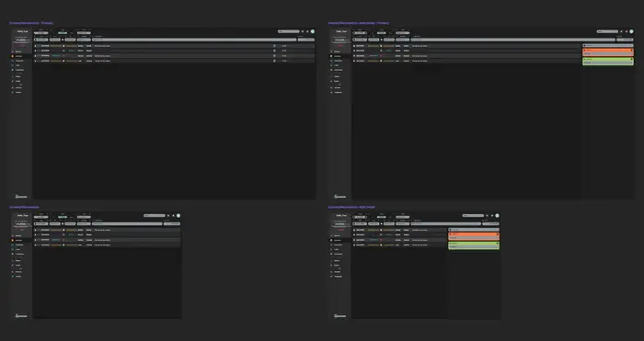Tick the first row checkbox in upper-left frame
Screen dimensions: 644x341
point(36,46)
